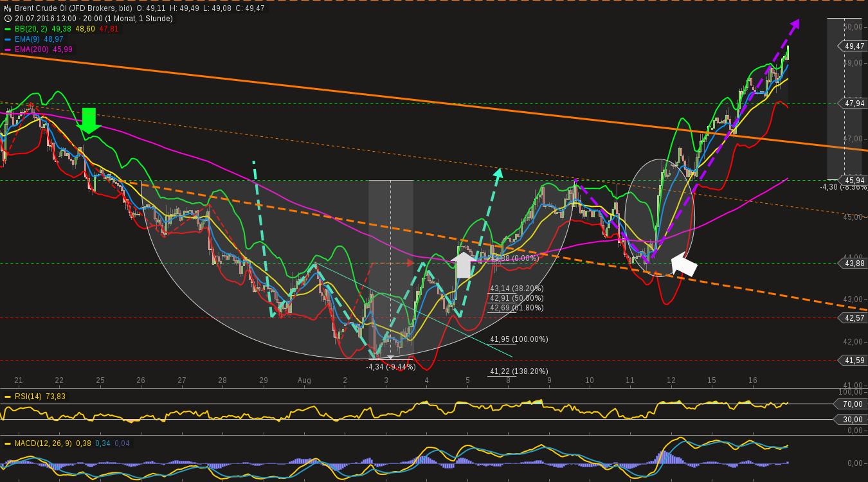Screen dimensions: 868x482
Task: Select the current price tag 49,47 on the price axis
Action: tap(853, 46)
